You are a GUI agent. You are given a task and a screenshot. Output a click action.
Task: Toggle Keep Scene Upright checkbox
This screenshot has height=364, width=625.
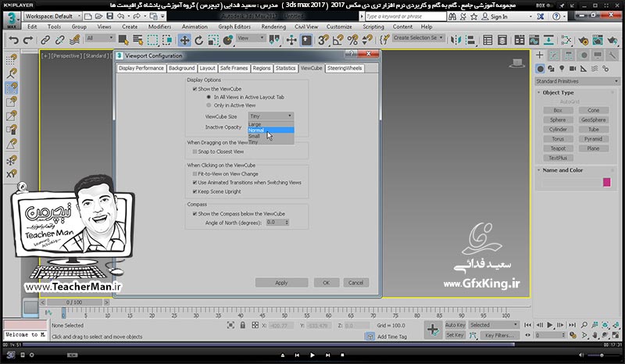click(195, 191)
